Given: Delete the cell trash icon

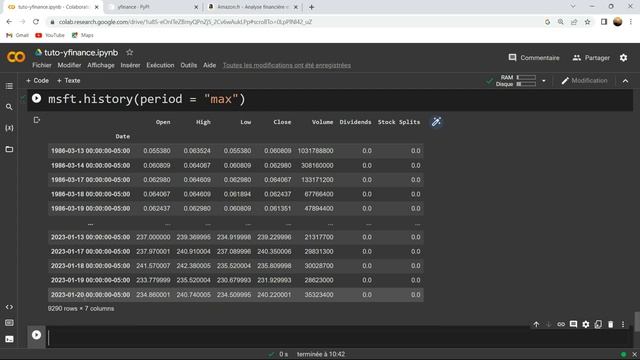Looking at the screenshot, I should coord(611,324).
